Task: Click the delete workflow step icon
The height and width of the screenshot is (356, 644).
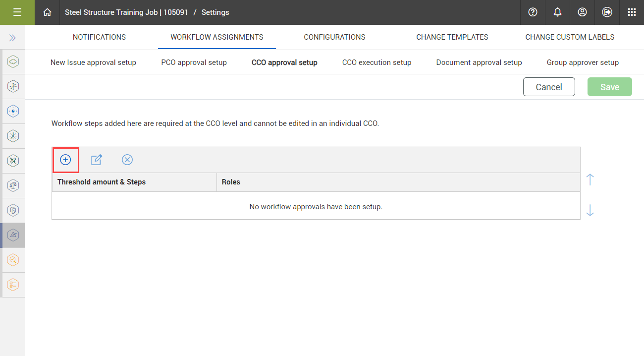Action: click(127, 160)
